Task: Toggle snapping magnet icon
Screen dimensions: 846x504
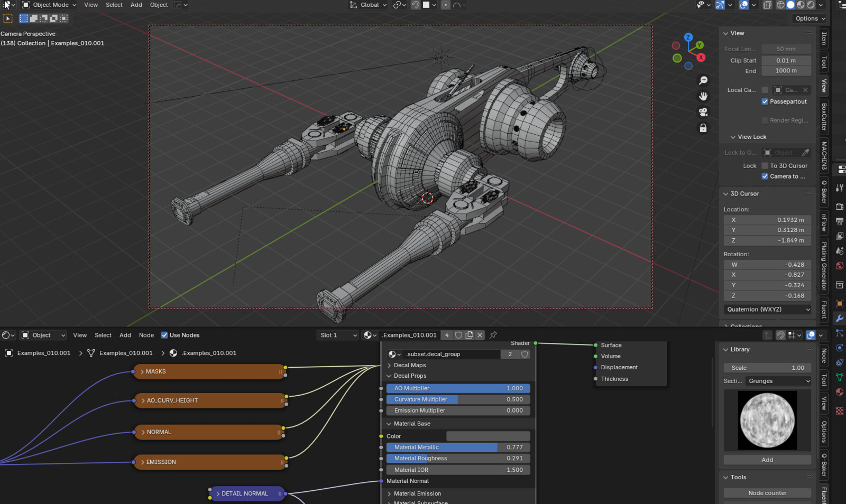Action: [x=416, y=5]
